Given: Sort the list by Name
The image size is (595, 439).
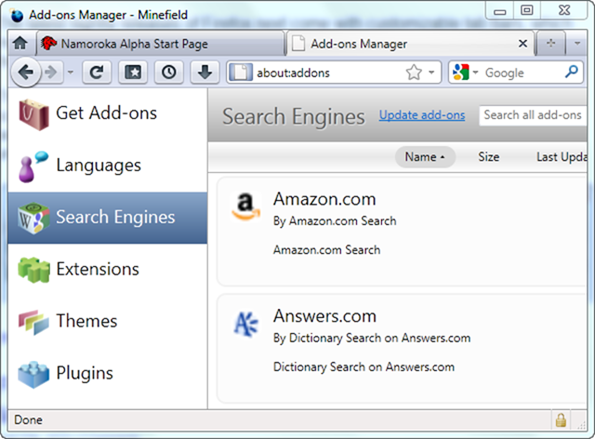Looking at the screenshot, I should [425, 157].
